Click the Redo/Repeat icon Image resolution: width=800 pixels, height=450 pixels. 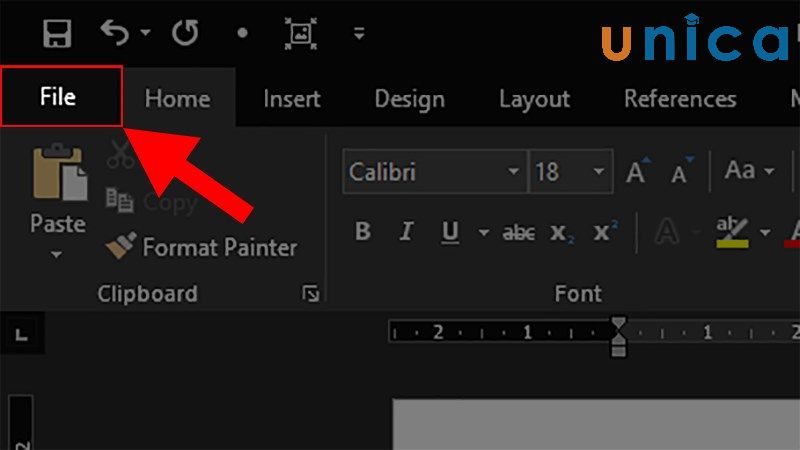[x=185, y=34]
